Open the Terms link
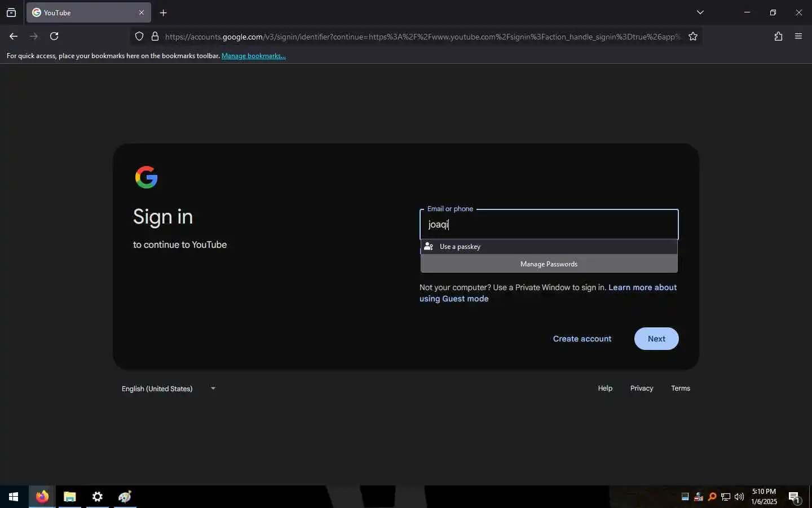Viewport: 812px width, 508px height. point(681,388)
